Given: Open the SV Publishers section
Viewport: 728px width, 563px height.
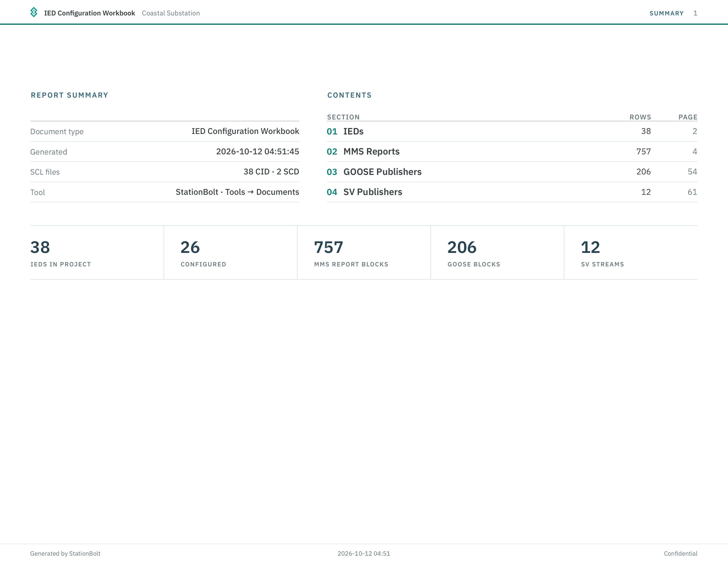Looking at the screenshot, I should 373,192.
